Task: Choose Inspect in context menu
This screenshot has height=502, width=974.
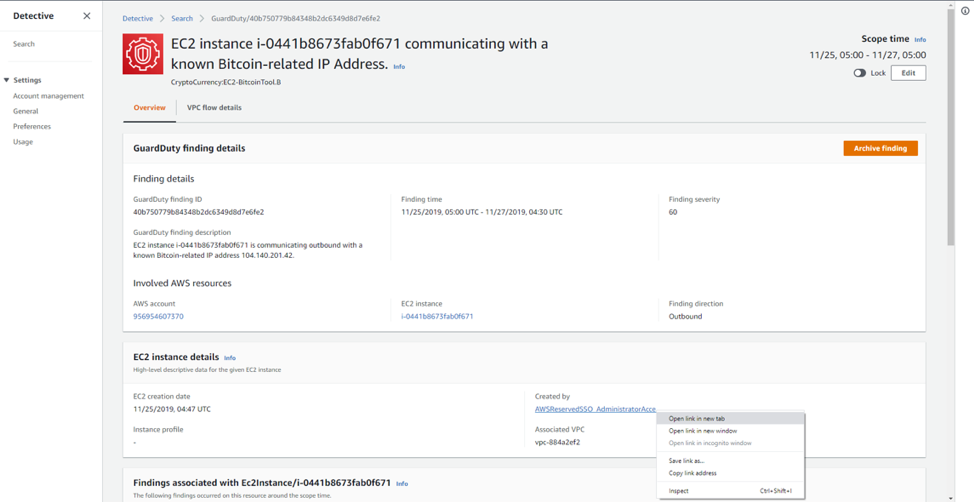Action: click(x=730, y=491)
